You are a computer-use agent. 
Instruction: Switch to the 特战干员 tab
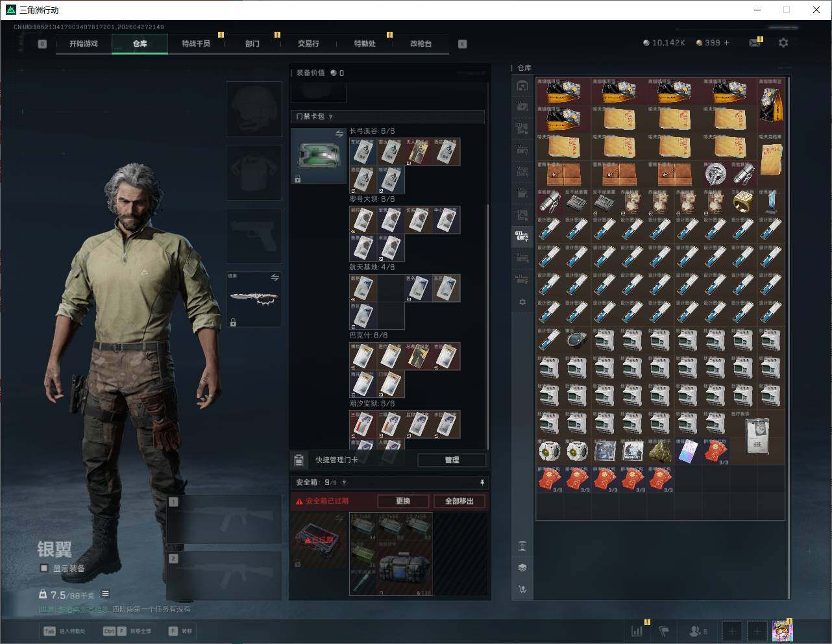[x=196, y=43]
